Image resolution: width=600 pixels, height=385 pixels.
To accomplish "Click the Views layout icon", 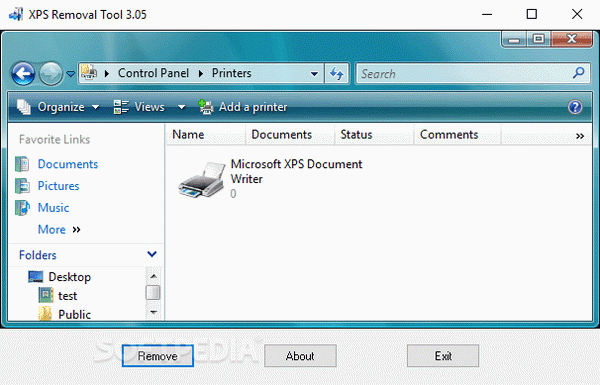I will (121, 107).
